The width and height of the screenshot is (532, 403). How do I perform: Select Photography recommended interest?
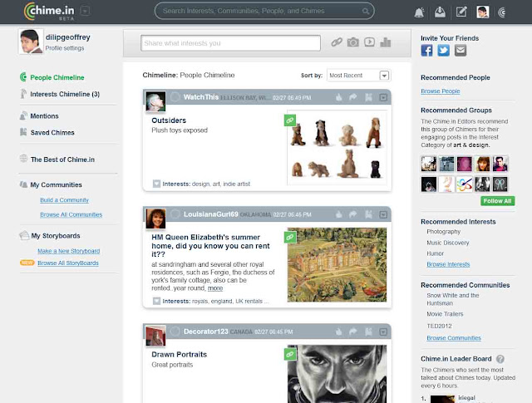click(x=443, y=232)
